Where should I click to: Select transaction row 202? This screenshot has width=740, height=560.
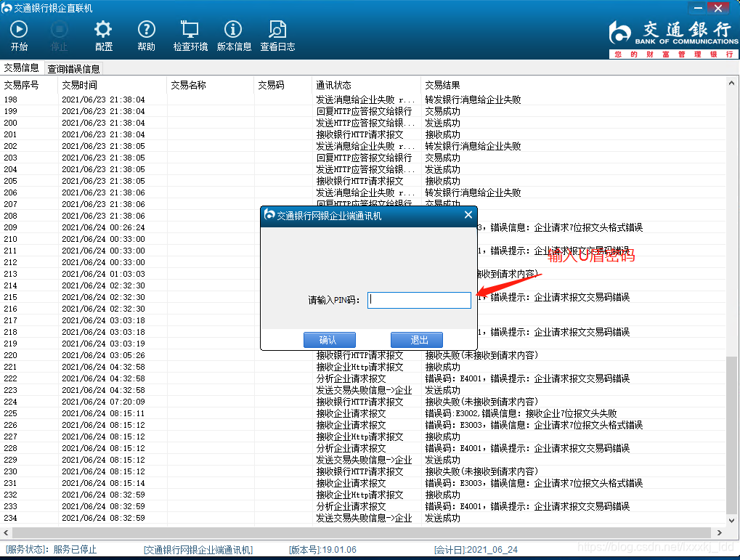click(362, 146)
